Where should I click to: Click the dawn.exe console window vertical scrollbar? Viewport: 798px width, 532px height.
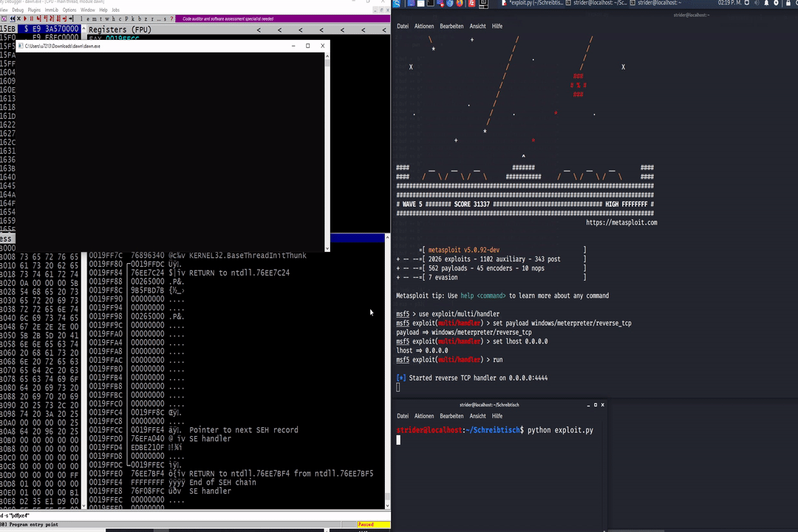coord(327,151)
